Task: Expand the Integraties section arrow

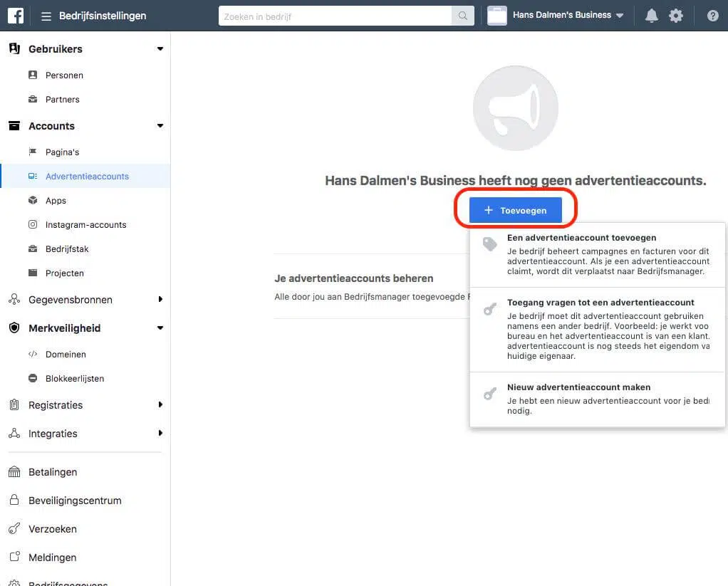Action: coord(160,434)
